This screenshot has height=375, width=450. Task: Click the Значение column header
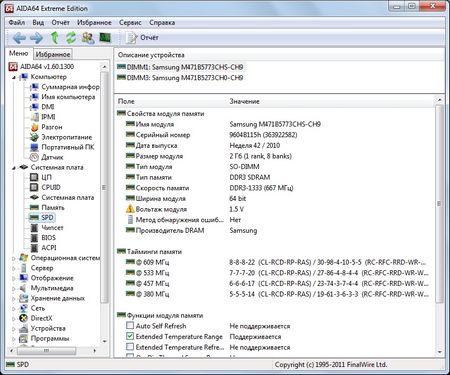pos(244,101)
